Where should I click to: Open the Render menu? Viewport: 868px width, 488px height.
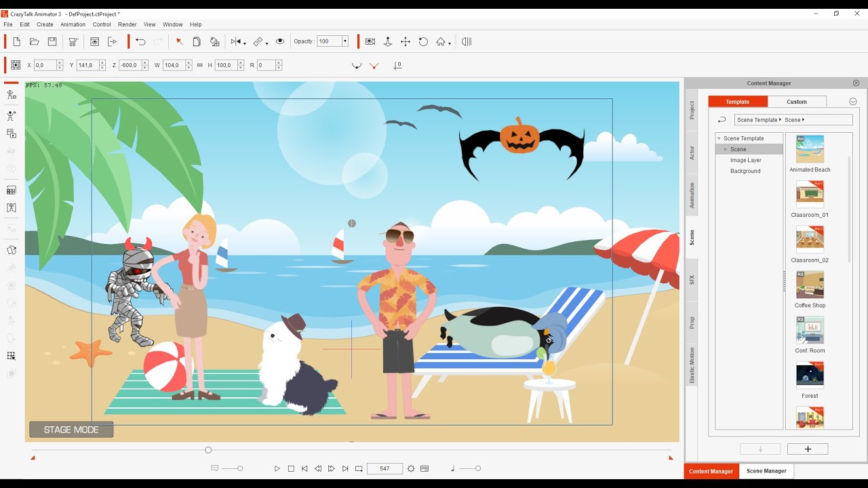tap(127, 24)
